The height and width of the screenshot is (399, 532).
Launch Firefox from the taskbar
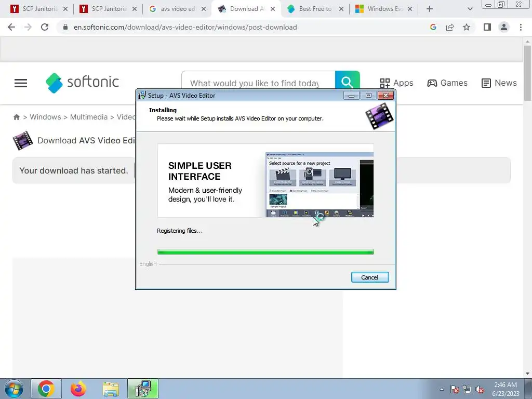click(78, 389)
